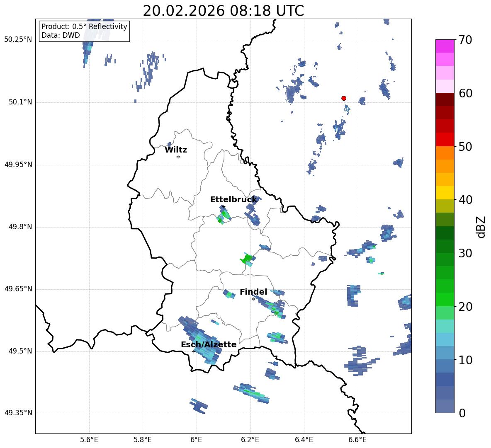Click the 49.35°N latitude label
Viewport: 491px width, 448px height.
pyautogui.click(x=18, y=413)
